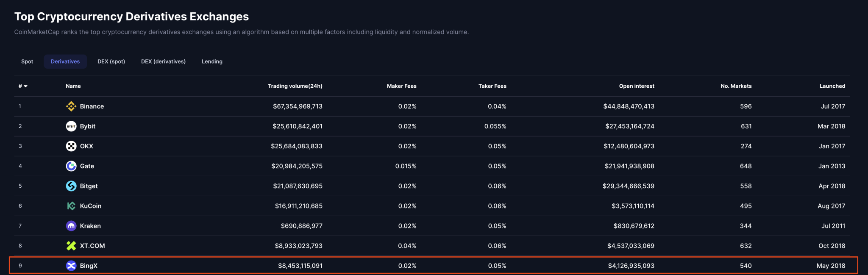Open the OKX exchange link
868x275 pixels.
point(86,146)
